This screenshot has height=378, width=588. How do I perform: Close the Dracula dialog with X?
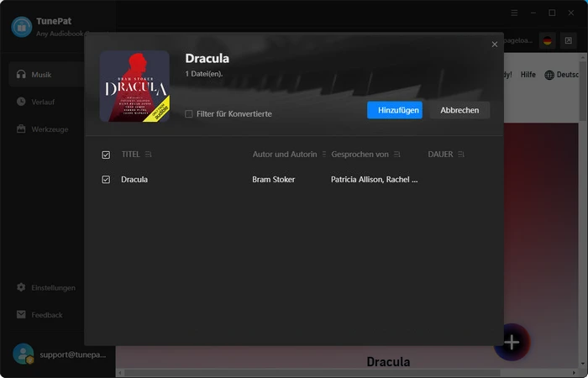(495, 45)
